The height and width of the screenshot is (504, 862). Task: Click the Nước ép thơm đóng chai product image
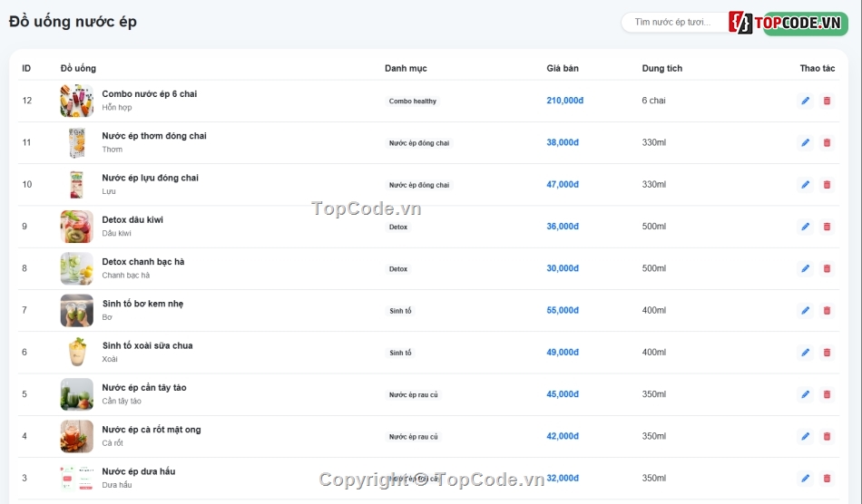pos(77,142)
